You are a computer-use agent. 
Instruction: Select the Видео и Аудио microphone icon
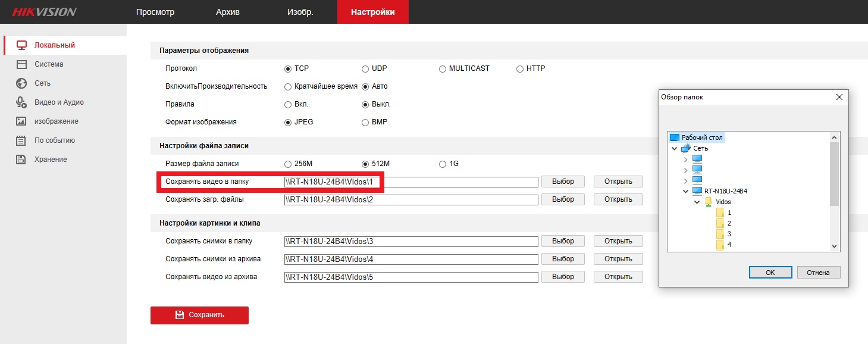coord(21,102)
